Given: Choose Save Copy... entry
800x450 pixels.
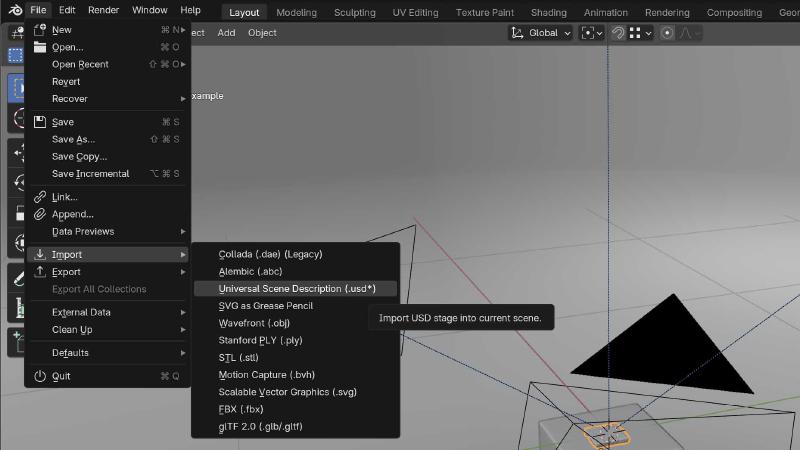Looking at the screenshot, I should 108,157.
